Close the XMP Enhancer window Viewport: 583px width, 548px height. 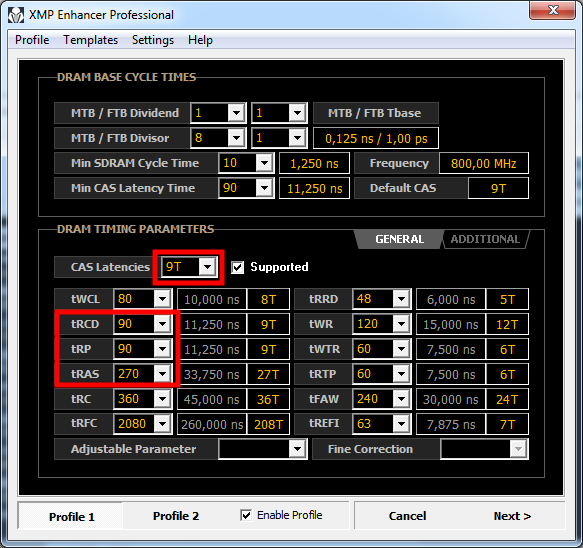(x=553, y=10)
